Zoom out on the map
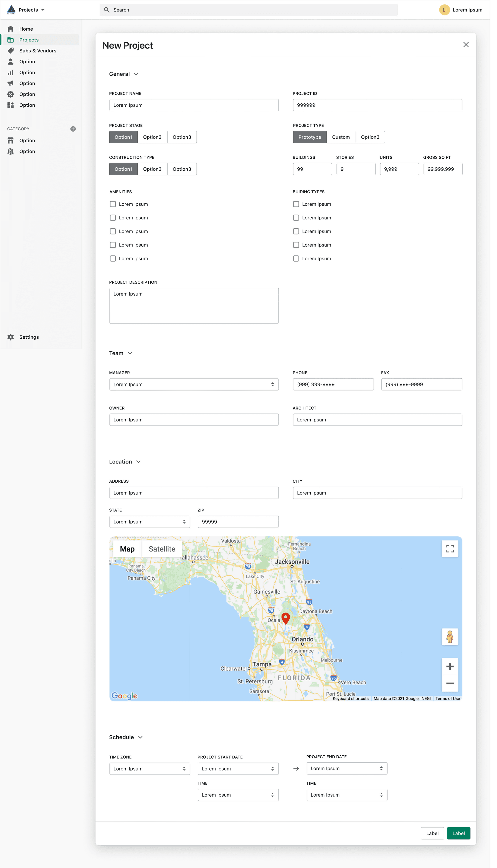This screenshot has width=497, height=868. coord(450,684)
